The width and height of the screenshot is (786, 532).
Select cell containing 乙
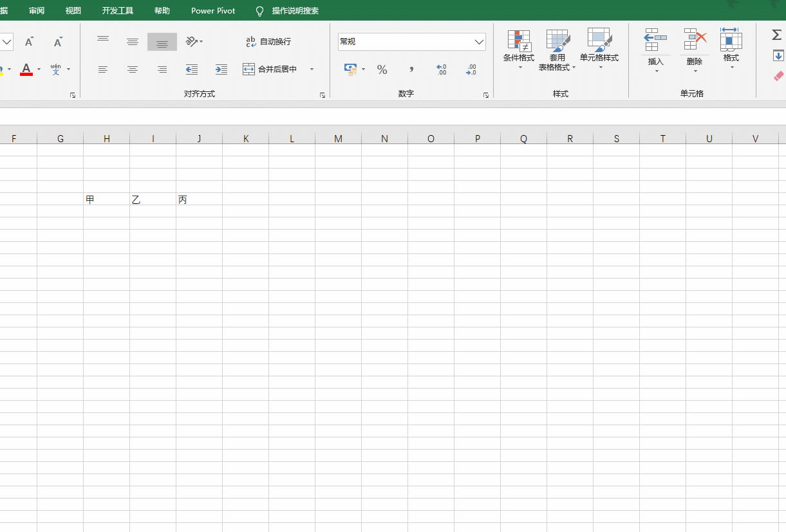pos(153,199)
